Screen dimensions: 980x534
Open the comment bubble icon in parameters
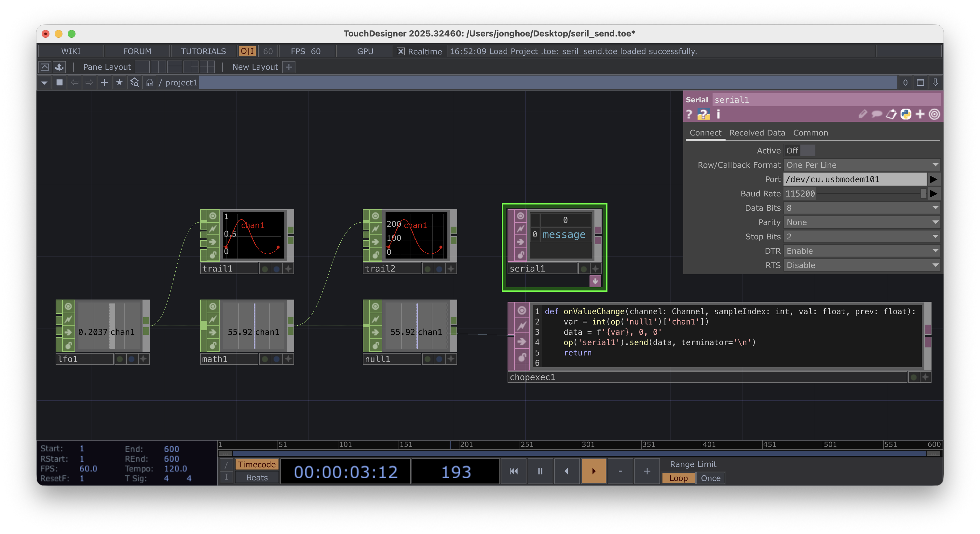click(x=877, y=114)
